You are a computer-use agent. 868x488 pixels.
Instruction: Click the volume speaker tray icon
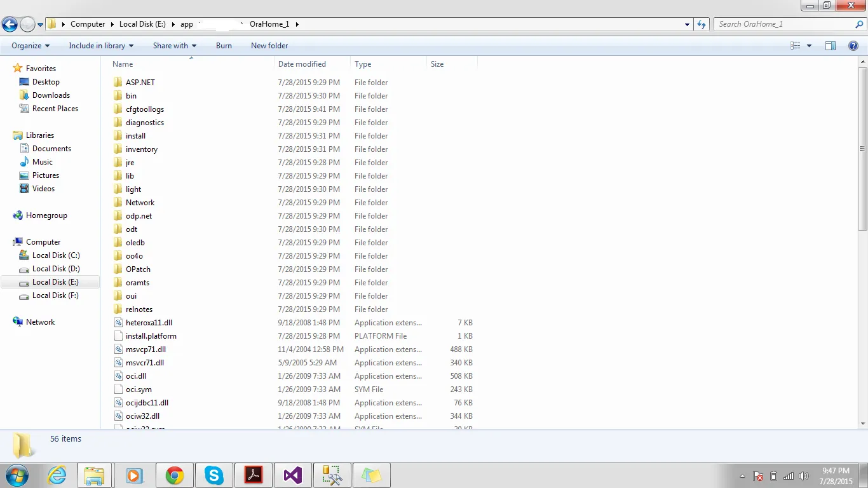point(804,476)
